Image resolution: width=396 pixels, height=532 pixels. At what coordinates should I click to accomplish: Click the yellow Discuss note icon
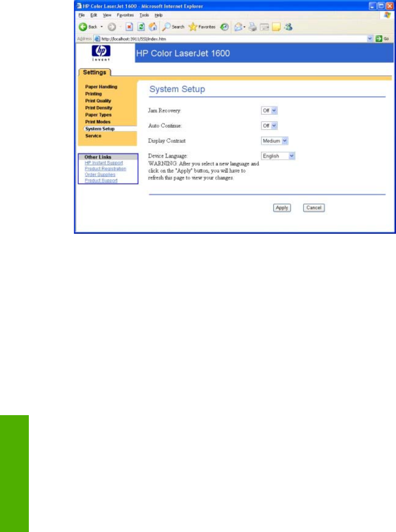click(x=277, y=27)
